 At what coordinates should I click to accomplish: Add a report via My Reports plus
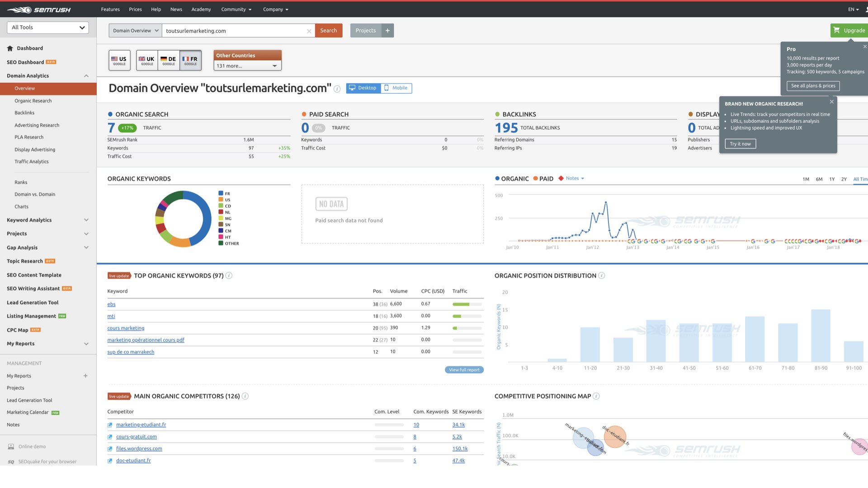(x=85, y=376)
